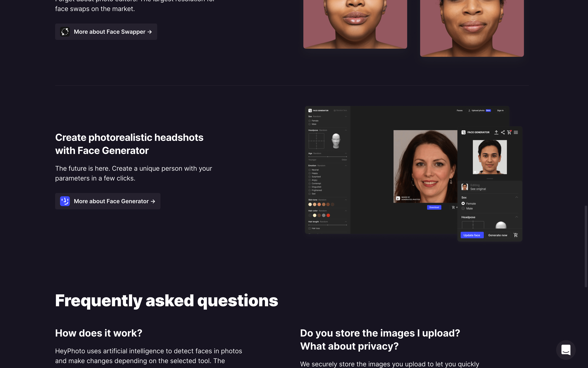Pick the gray hair color swatch

324,215
